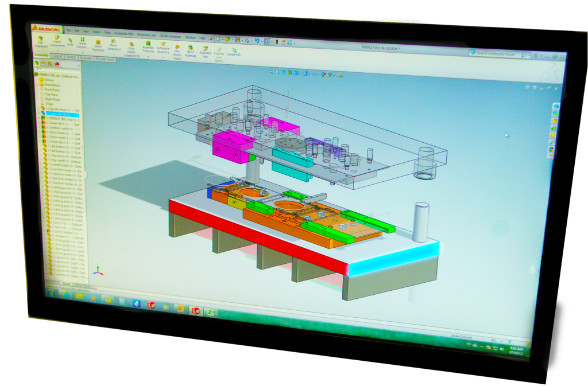The width and height of the screenshot is (588, 386).
Task: Click the Edit Component tool
Action: (41, 41)
